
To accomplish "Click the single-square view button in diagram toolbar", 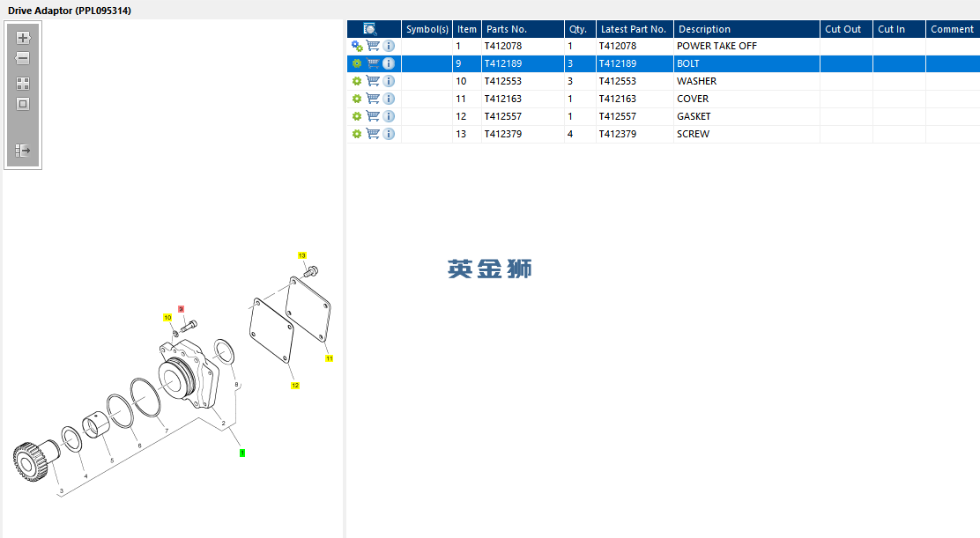I will (x=23, y=104).
